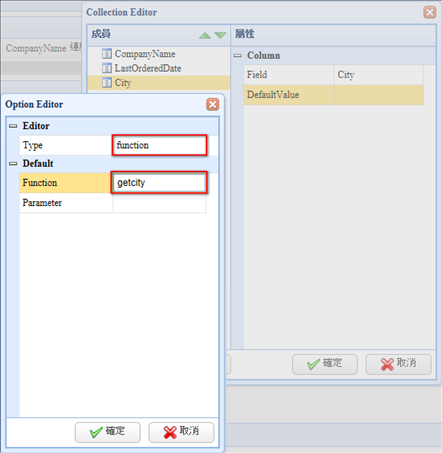Select LastOrderedDate in the members list
This screenshot has height=453, width=442.
pyautogui.click(x=148, y=68)
